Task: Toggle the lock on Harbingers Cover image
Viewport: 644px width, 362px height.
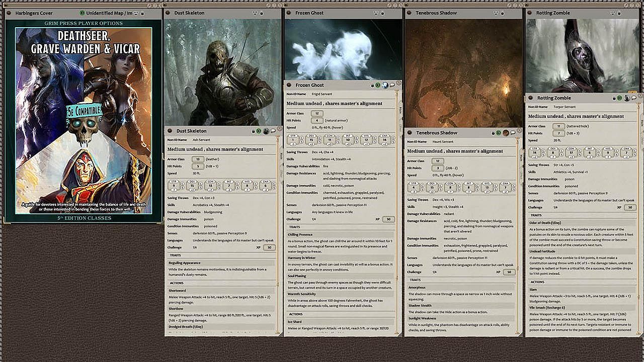Action: coord(143,13)
